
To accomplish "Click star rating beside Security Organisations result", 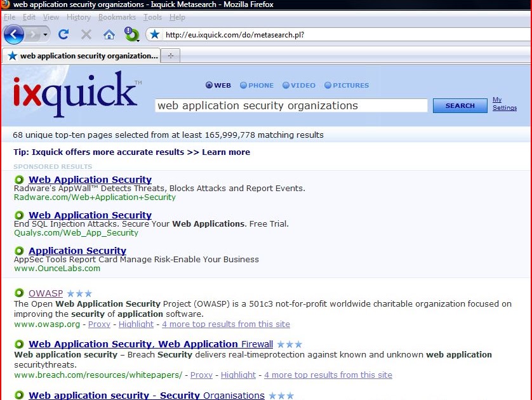I will click(x=281, y=396).
